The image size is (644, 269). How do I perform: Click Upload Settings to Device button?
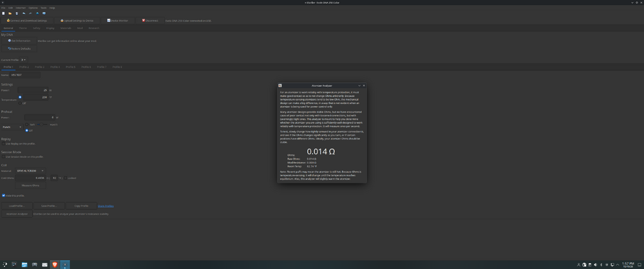click(77, 21)
